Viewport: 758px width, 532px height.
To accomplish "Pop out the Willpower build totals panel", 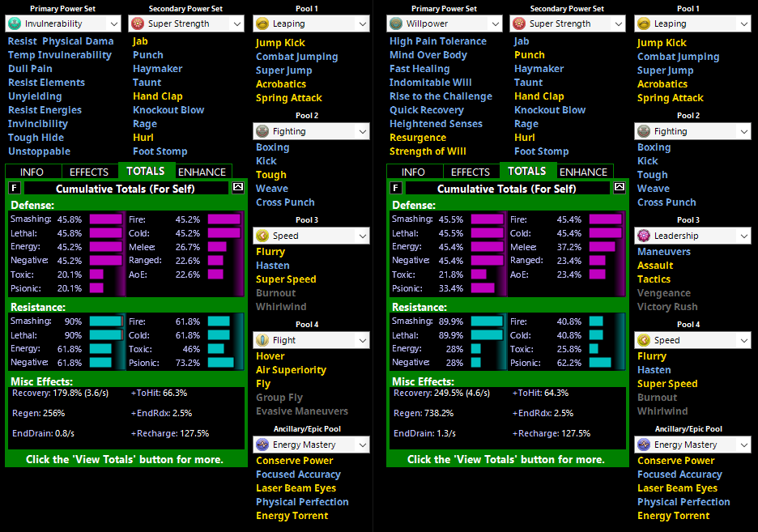I will [x=620, y=188].
